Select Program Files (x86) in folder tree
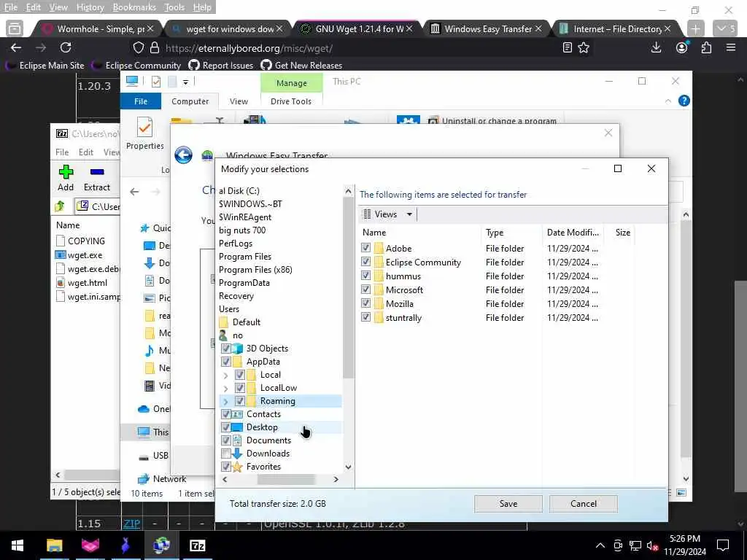Screen dimensions: 747x560 click(255, 270)
